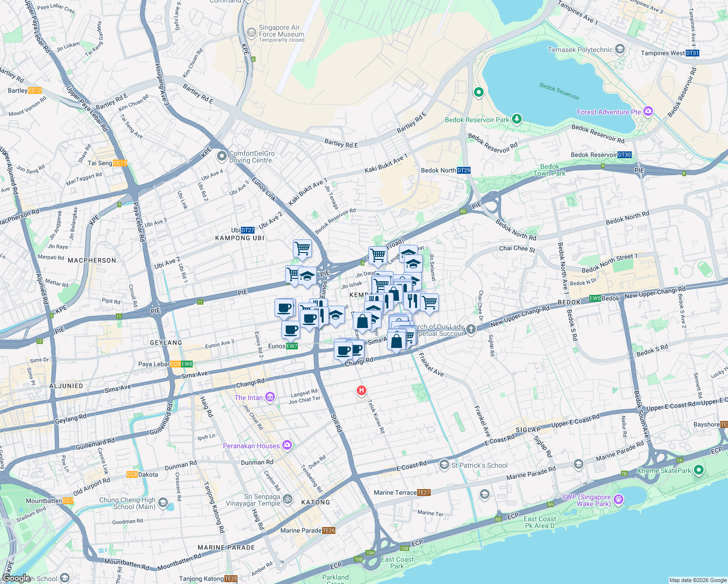This screenshot has width=728, height=584.
Task: Select the Tanjong Katong TE25 station label
Action: pos(208,579)
